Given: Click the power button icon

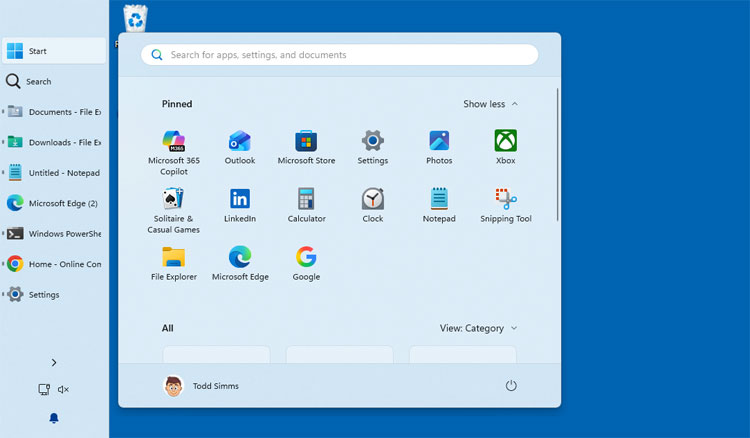Looking at the screenshot, I should pos(511,385).
